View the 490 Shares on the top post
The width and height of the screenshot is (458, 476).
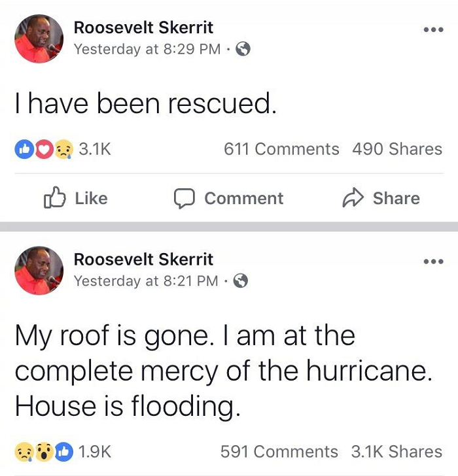click(397, 149)
